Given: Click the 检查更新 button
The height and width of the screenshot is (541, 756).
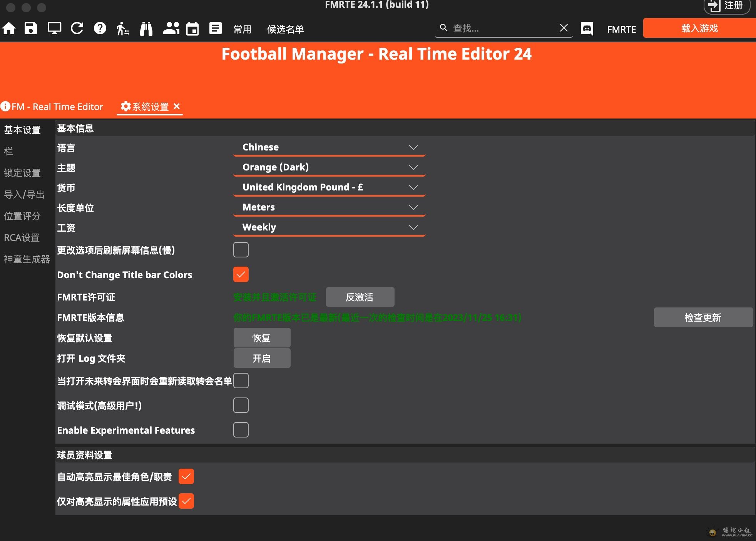Looking at the screenshot, I should point(703,317).
